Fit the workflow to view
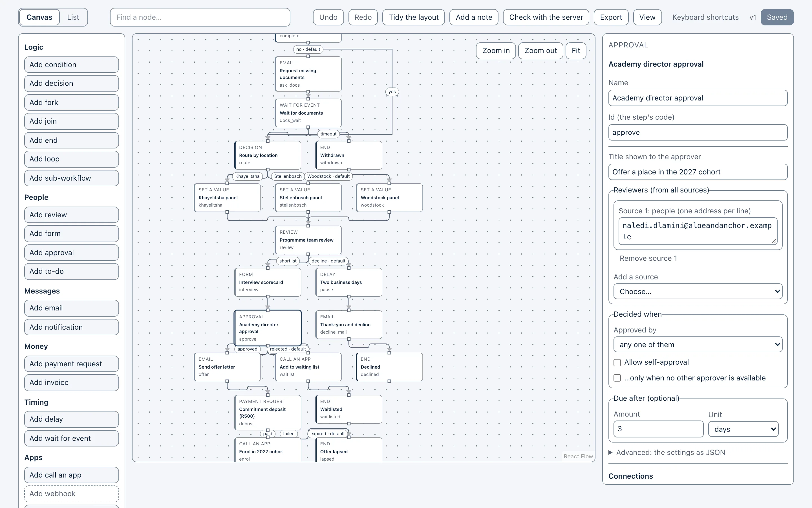 click(576, 51)
